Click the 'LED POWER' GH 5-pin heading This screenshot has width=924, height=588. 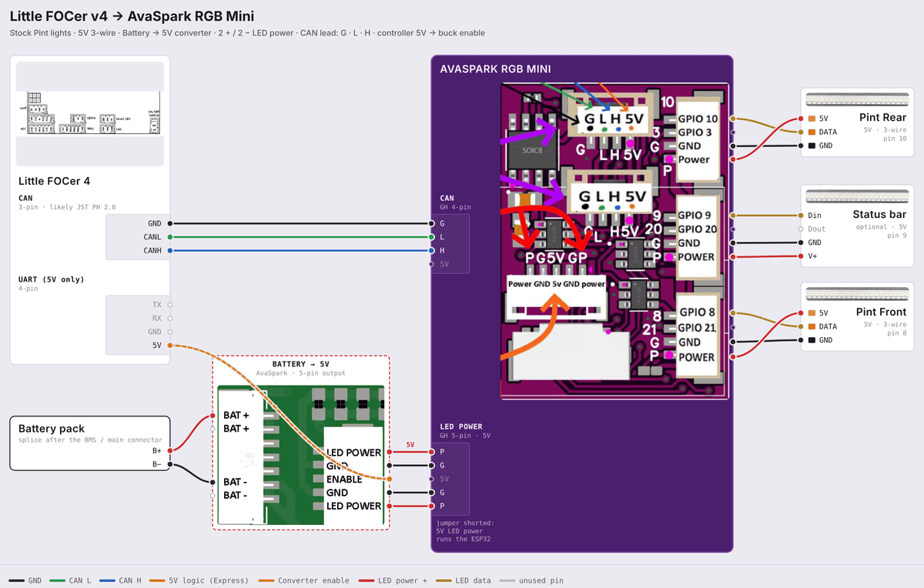coord(461,426)
